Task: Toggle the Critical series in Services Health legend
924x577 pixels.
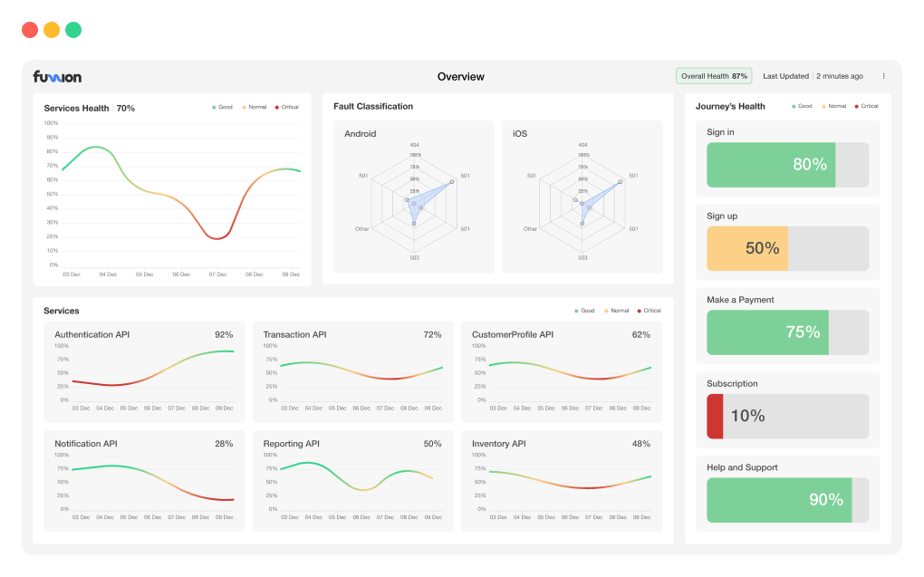Action: click(277, 107)
